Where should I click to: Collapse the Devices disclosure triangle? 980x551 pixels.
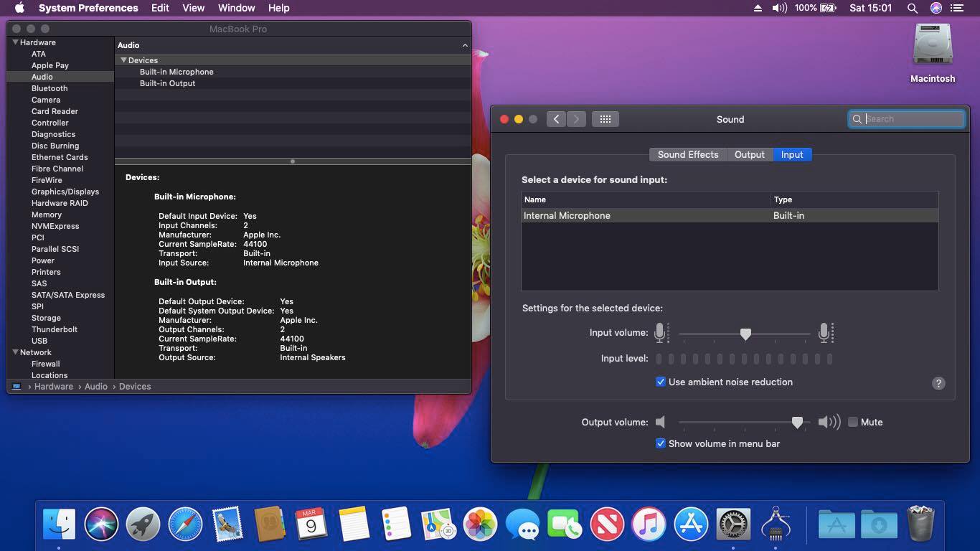click(x=123, y=60)
